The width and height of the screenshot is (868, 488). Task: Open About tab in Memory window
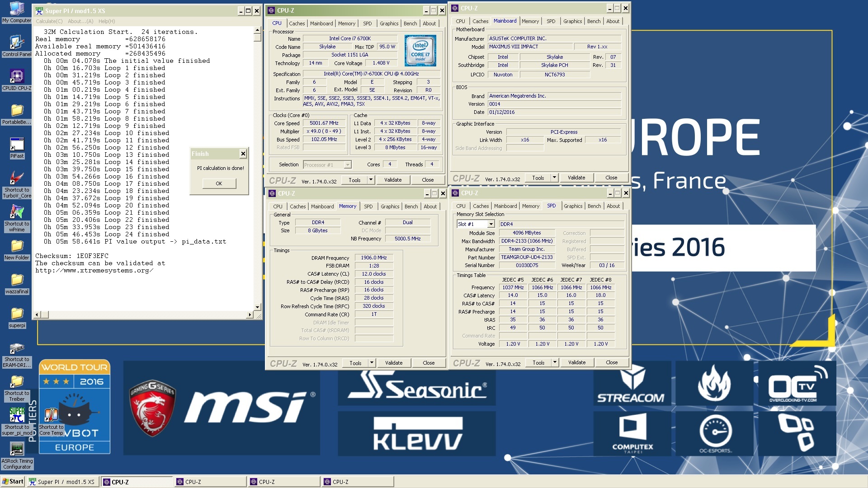pyautogui.click(x=430, y=206)
